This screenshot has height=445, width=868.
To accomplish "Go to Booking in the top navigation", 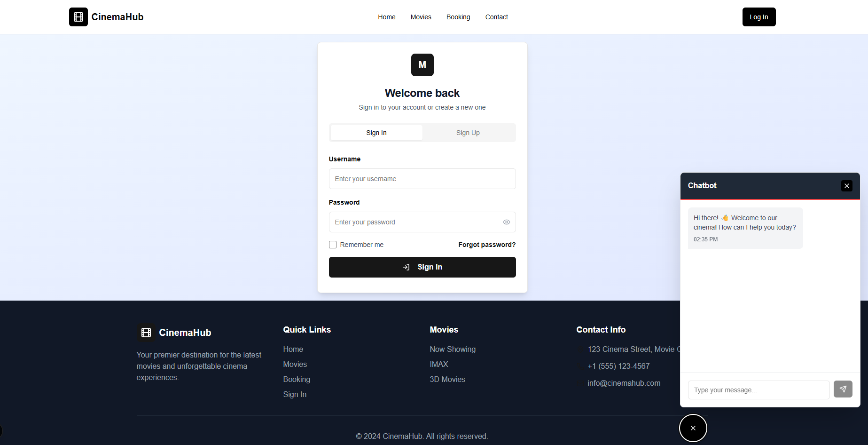I will point(458,17).
